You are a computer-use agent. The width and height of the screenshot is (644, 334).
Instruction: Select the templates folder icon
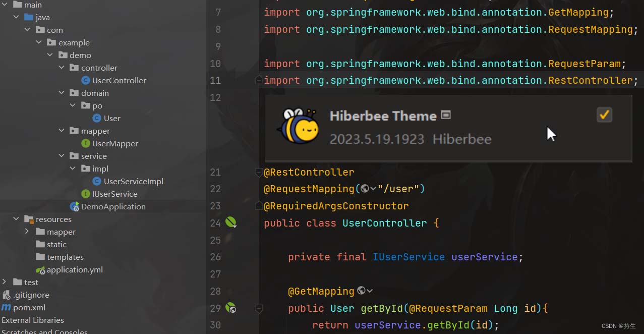(x=40, y=257)
